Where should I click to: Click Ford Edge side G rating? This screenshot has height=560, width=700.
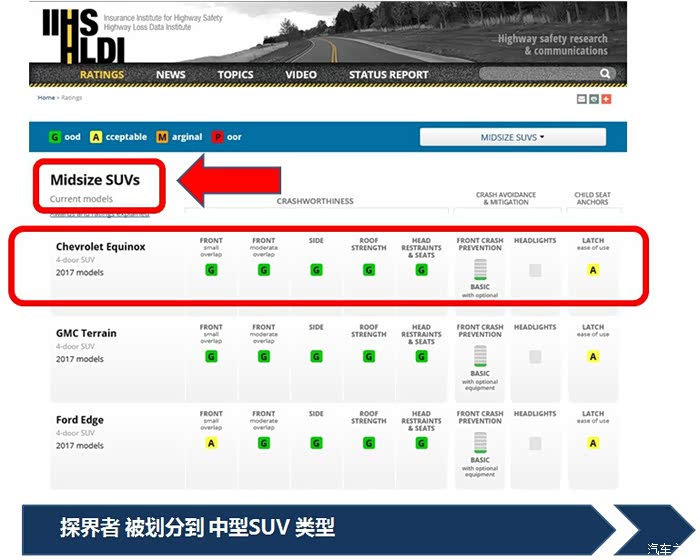(x=316, y=443)
